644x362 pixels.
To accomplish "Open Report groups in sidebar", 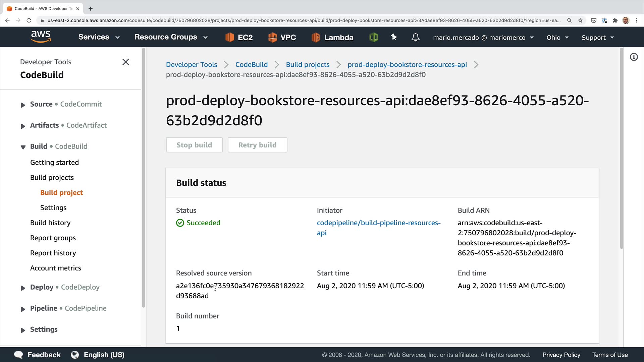I will point(53,238).
